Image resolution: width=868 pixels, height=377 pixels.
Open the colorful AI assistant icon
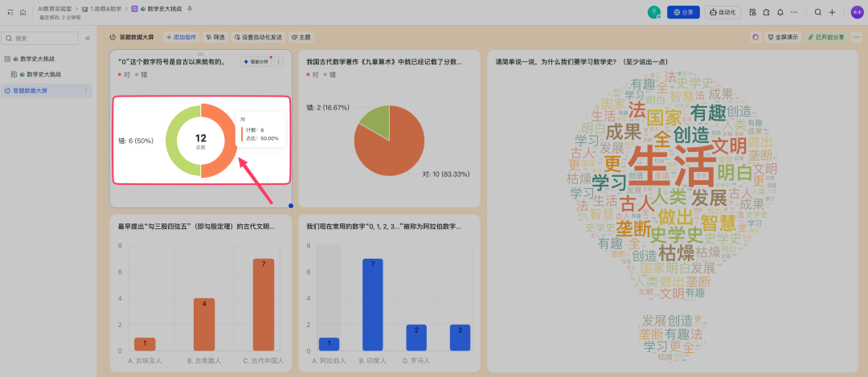755,37
